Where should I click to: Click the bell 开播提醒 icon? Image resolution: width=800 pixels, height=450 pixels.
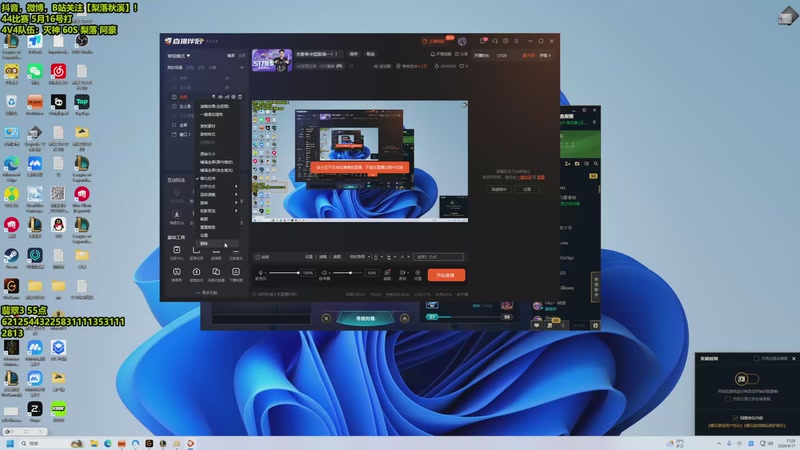[x=433, y=54]
